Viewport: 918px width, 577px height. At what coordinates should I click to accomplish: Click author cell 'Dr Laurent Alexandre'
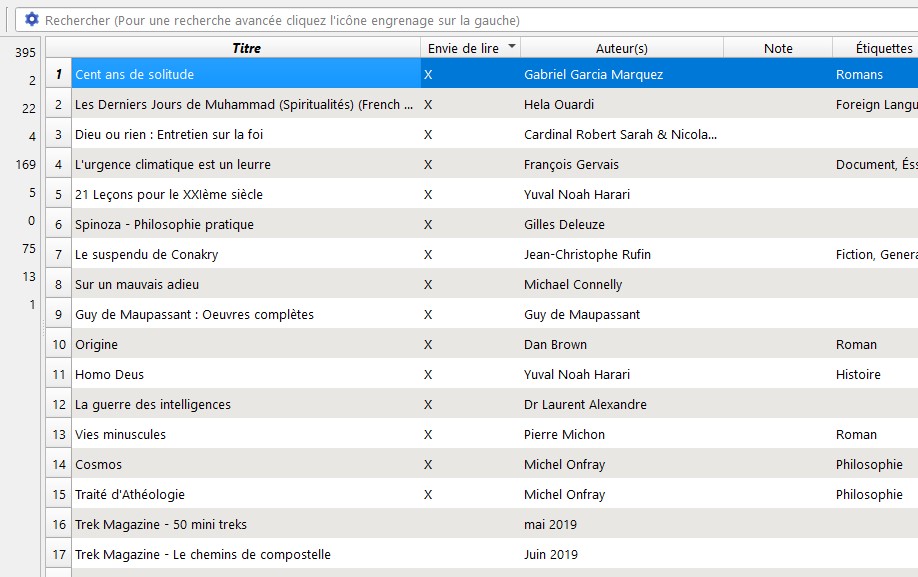[585, 404]
